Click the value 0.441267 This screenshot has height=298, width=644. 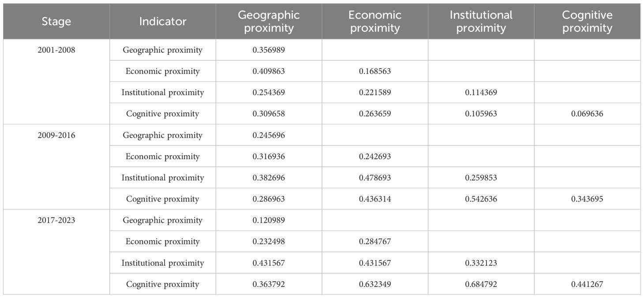[x=587, y=284]
